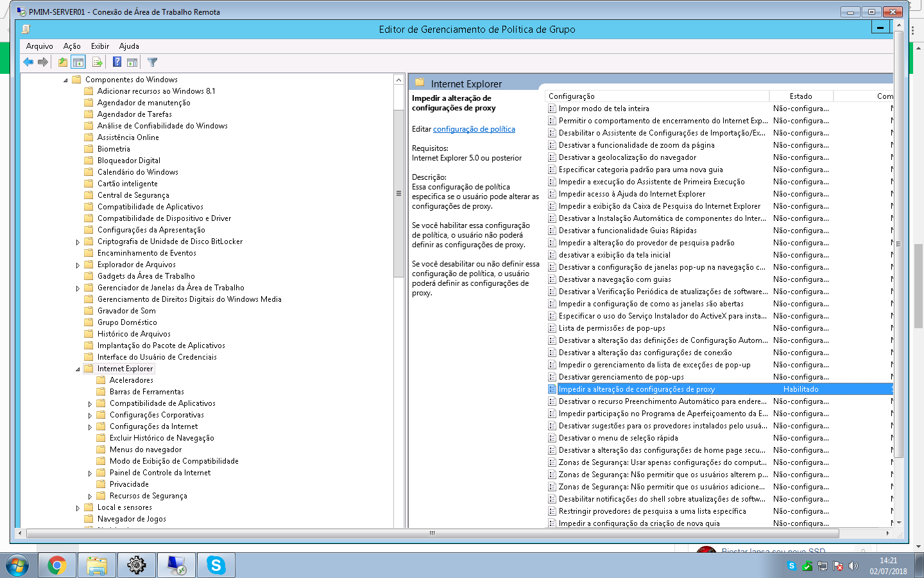Screen dimensions: 924x578
Task: Expand 'Recursos de Segurança' tree node
Action: tap(90, 496)
